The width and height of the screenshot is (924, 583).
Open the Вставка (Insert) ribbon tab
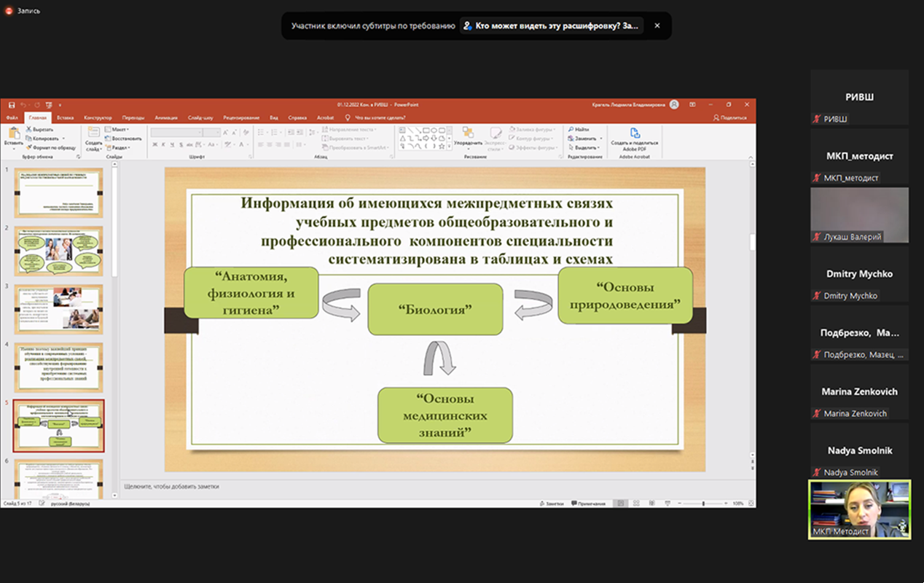[x=65, y=117]
